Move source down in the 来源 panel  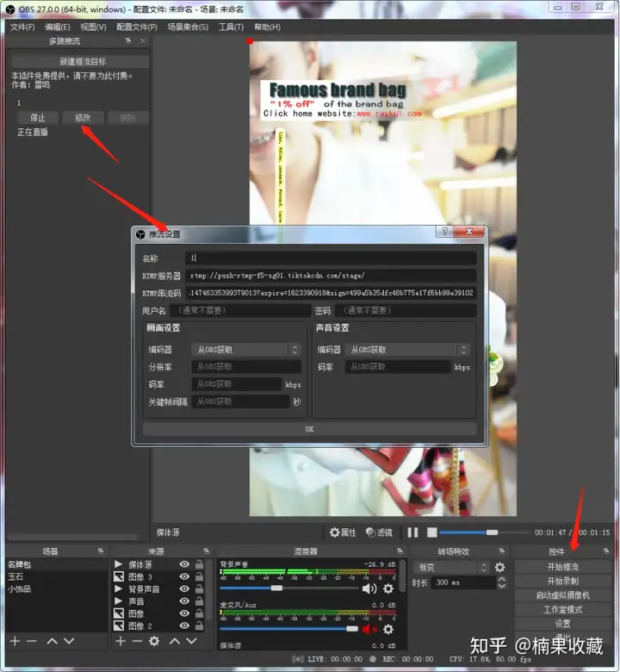coord(191,641)
